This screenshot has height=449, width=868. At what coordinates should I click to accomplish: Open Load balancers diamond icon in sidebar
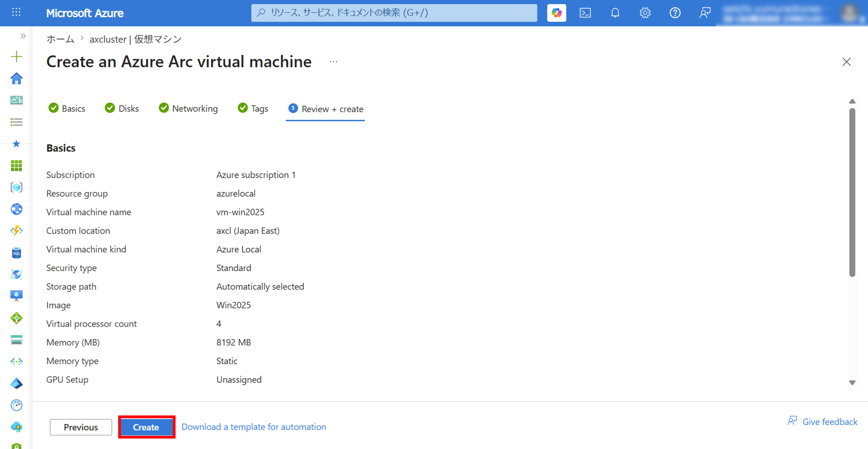tap(16, 318)
